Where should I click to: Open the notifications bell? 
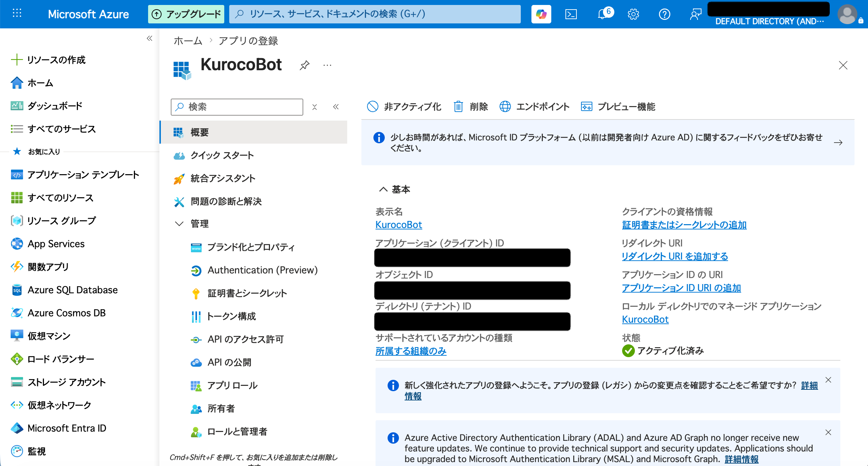click(x=603, y=14)
